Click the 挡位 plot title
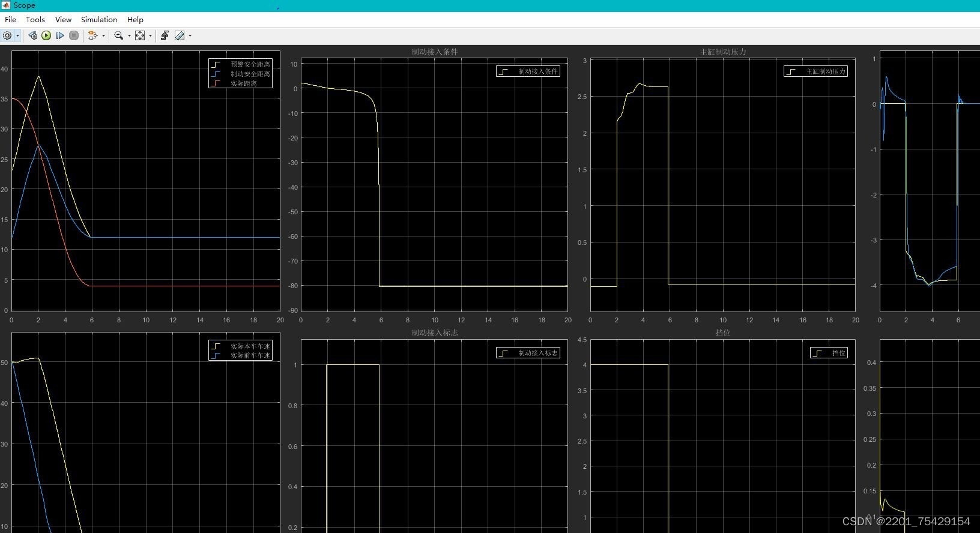 pos(723,333)
